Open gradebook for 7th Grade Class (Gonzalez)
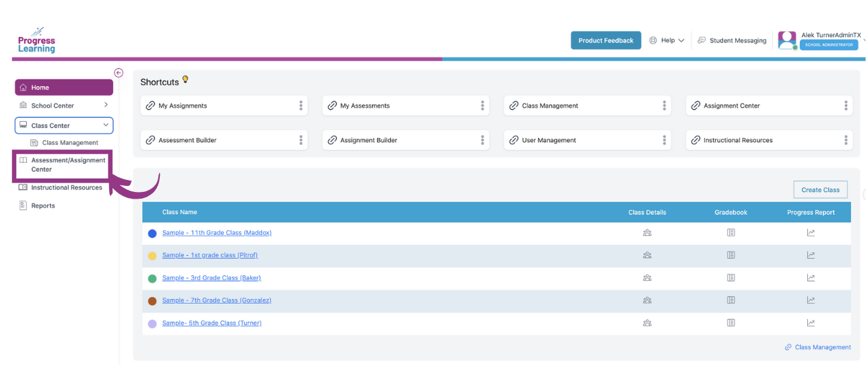The image size is (868, 365). (x=731, y=300)
